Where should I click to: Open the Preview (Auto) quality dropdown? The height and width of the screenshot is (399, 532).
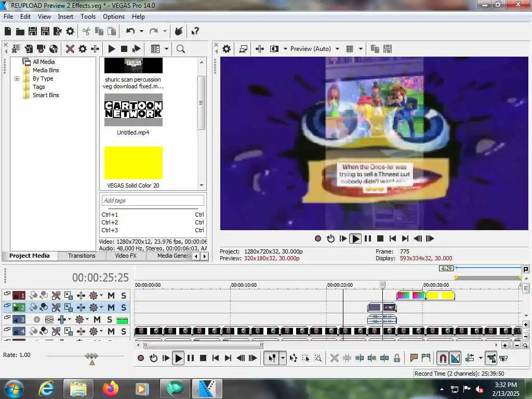pos(338,49)
